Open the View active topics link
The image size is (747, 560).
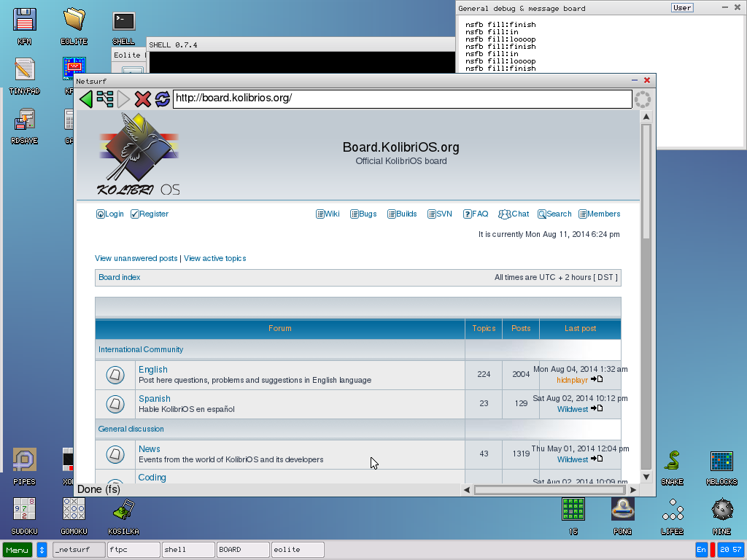pyautogui.click(x=215, y=258)
